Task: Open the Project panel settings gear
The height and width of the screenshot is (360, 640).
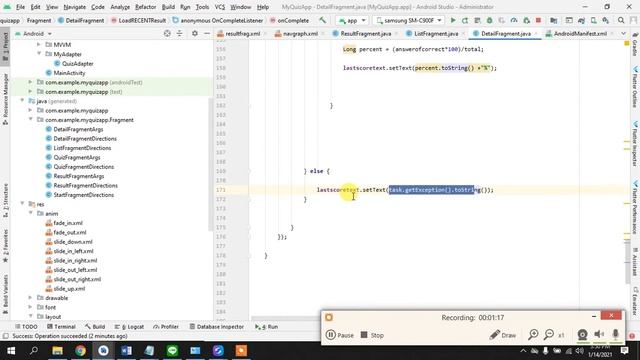Action: (195, 33)
